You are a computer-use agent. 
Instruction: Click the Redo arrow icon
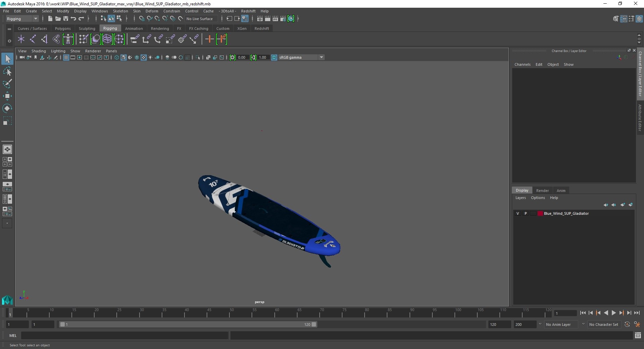81,19
